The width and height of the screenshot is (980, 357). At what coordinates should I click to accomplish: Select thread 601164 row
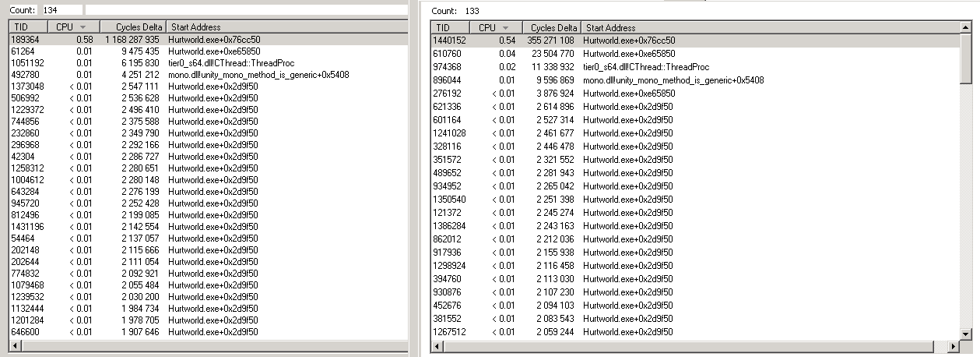694,119
